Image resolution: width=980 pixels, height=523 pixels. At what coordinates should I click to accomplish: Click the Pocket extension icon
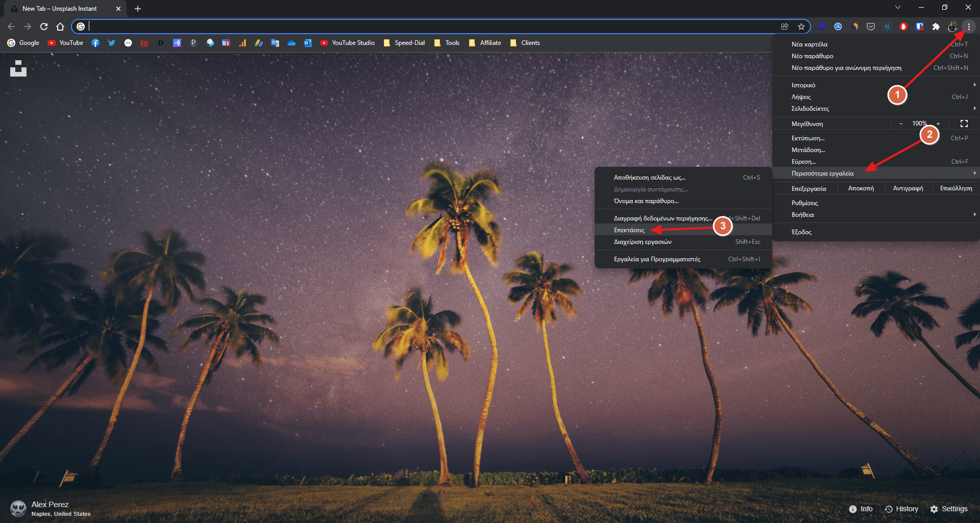point(871,27)
